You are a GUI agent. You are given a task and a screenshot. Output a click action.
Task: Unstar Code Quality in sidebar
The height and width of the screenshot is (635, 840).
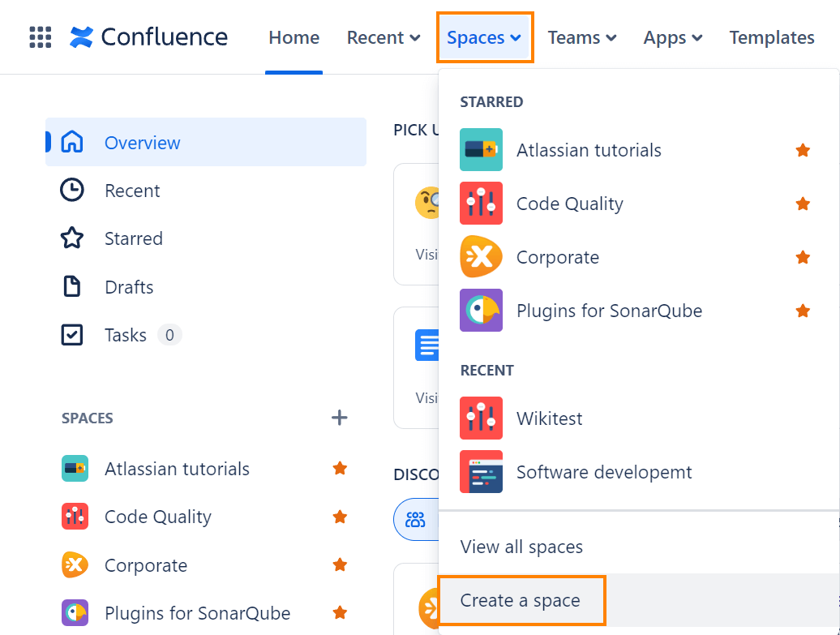pyautogui.click(x=340, y=517)
